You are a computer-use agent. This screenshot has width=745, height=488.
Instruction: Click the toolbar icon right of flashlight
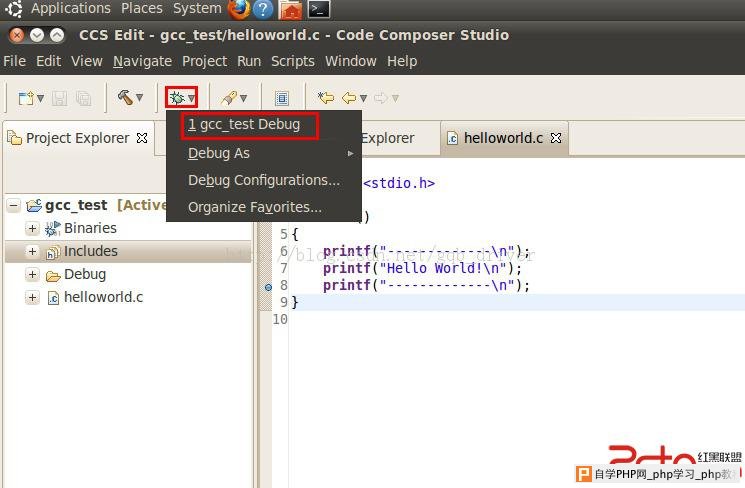[282, 98]
